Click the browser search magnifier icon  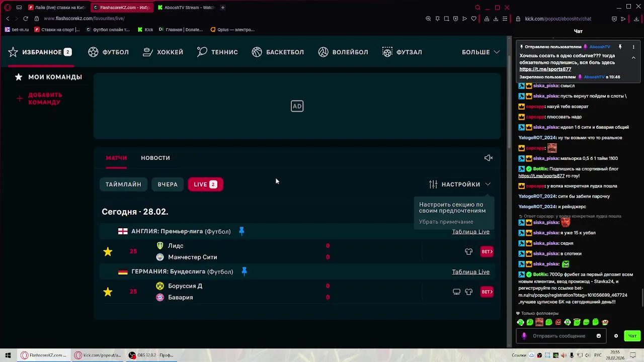pos(477,8)
